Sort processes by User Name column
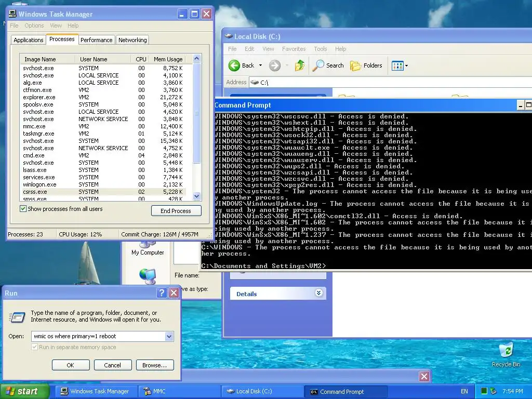Screen dimensions: 532x399 tap(103, 59)
